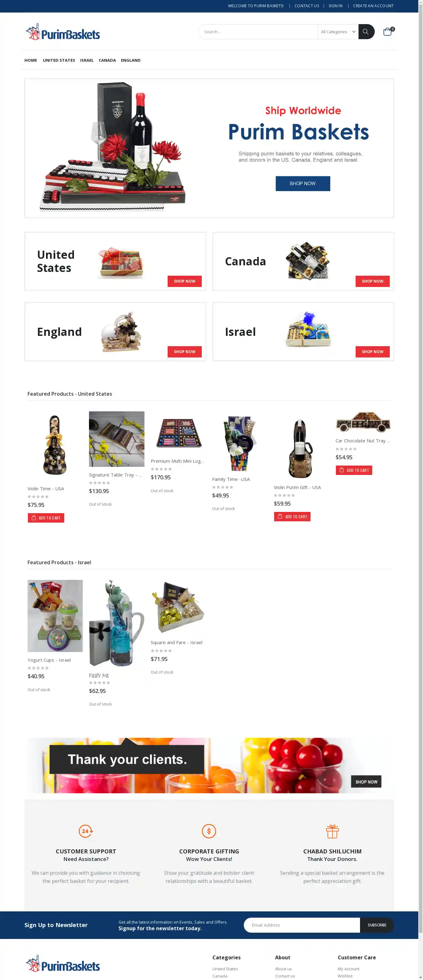Click the gift box Chabad Shiluchim icon
Viewport: 423px width, 980px height.
tap(332, 831)
